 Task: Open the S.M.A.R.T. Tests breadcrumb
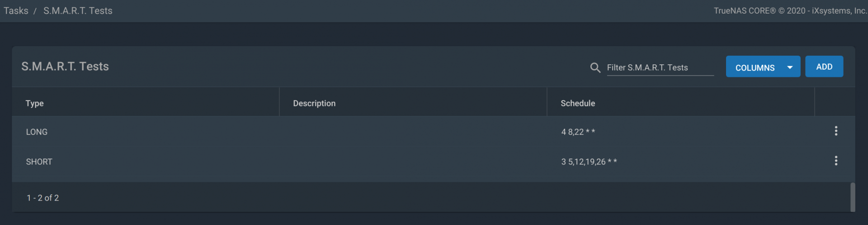coord(78,10)
